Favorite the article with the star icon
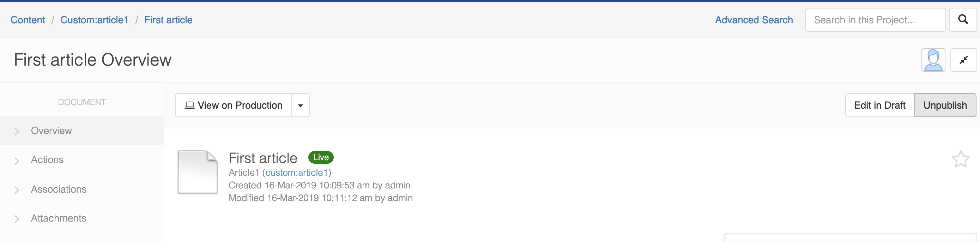 click(x=960, y=159)
